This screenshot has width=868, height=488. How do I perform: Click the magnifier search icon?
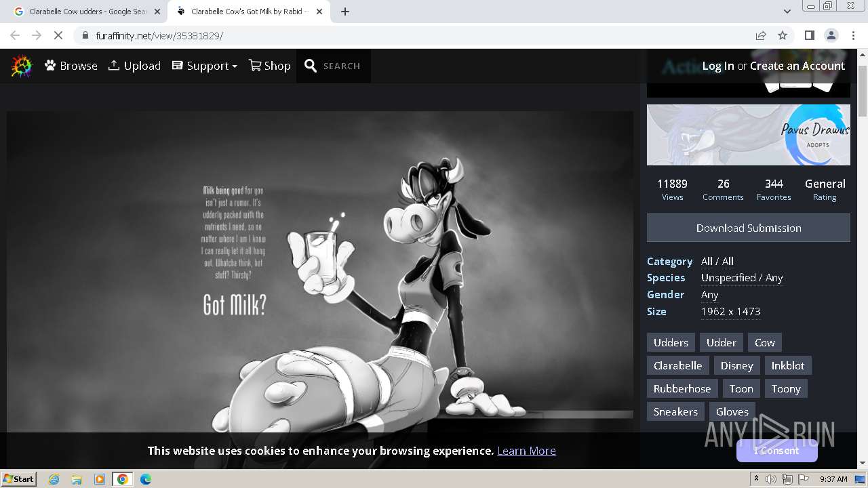pyautogui.click(x=311, y=66)
